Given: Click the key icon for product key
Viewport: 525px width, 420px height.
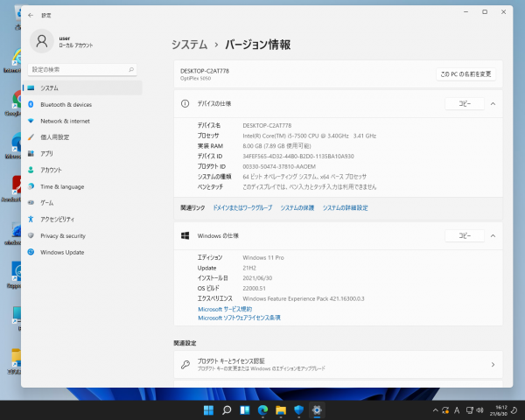Looking at the screenshot, I should [185, 364].
